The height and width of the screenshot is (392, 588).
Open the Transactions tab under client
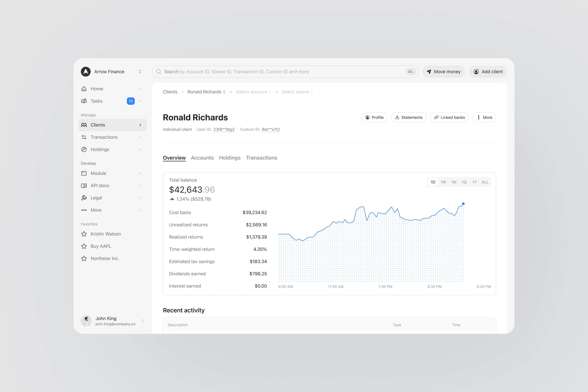click(x=262, y=158)
